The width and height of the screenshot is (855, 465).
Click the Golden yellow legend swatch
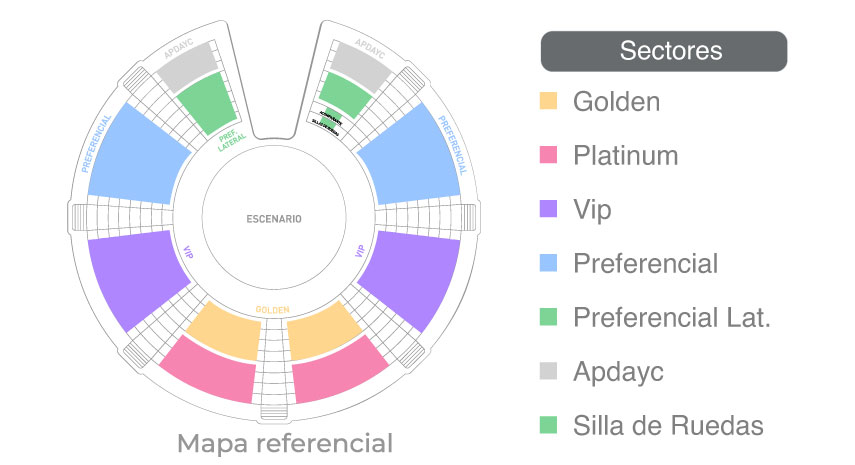coord(548,101)
